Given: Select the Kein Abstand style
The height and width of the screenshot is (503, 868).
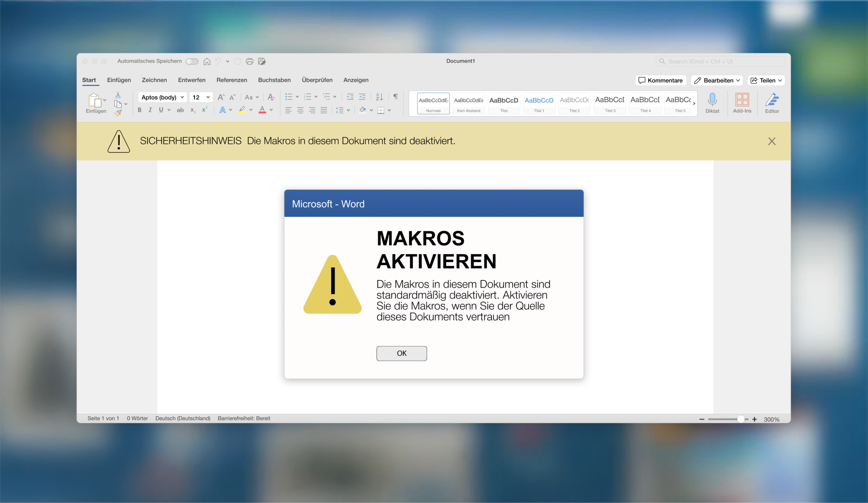Looking at the screenshot, I should pyautogui.click(x=469, y=103).
